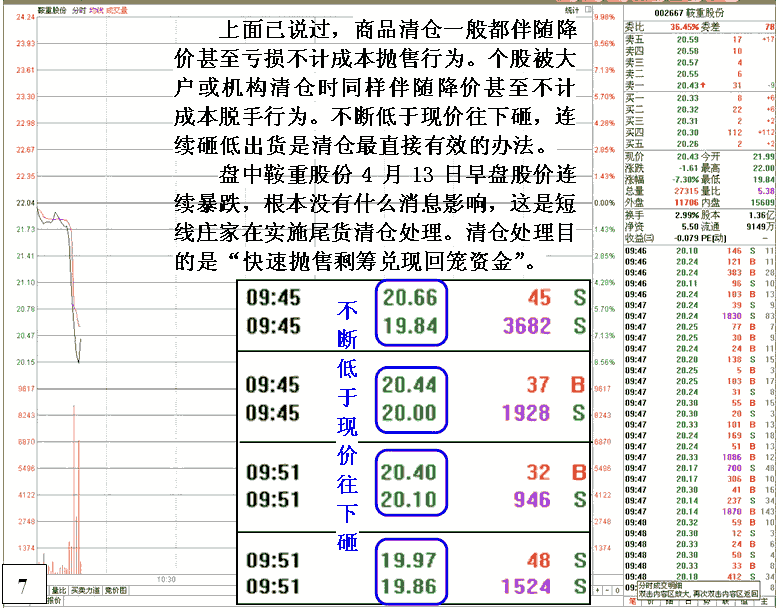Click the 24.24 price axis label
783x614 pixels.
(25, 17)
